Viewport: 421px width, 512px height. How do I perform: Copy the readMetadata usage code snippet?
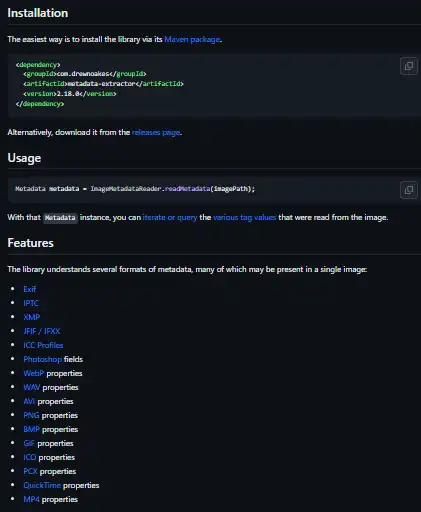click(409, 190)
